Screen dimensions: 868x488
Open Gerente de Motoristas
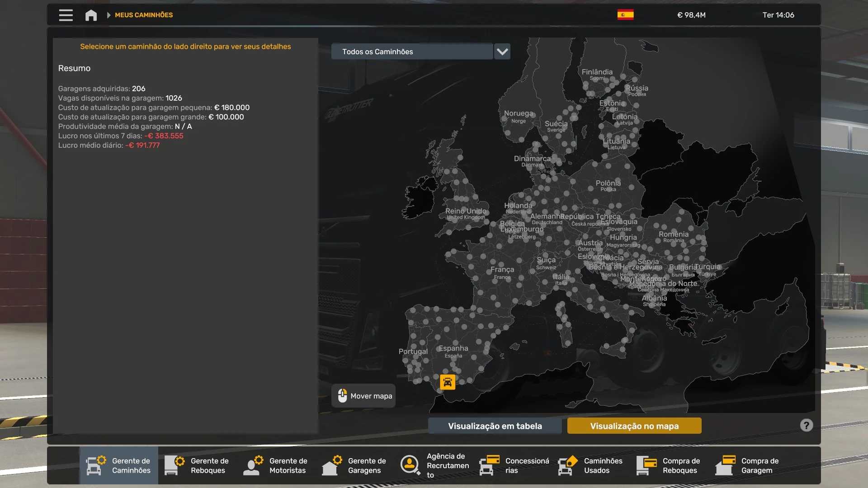click(276, 465)
